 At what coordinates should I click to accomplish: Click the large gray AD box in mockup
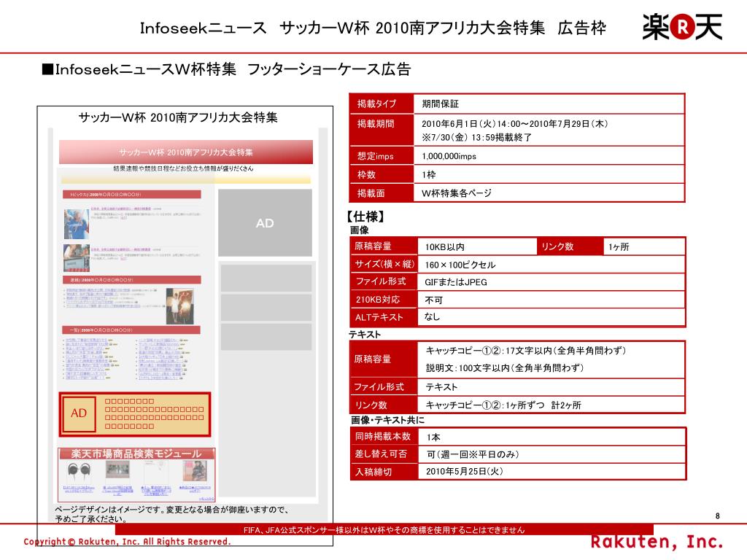(x=265, y=223)
